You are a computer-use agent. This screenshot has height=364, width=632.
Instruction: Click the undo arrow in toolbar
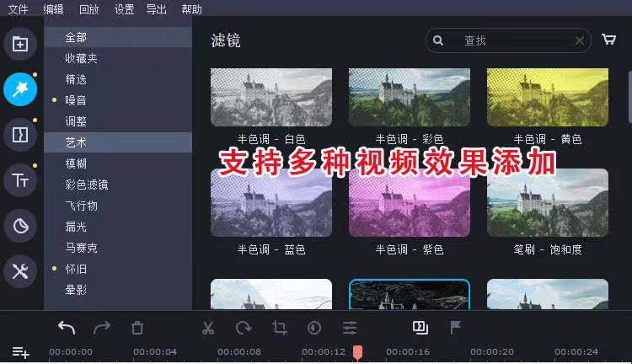(x=67, y=328)
